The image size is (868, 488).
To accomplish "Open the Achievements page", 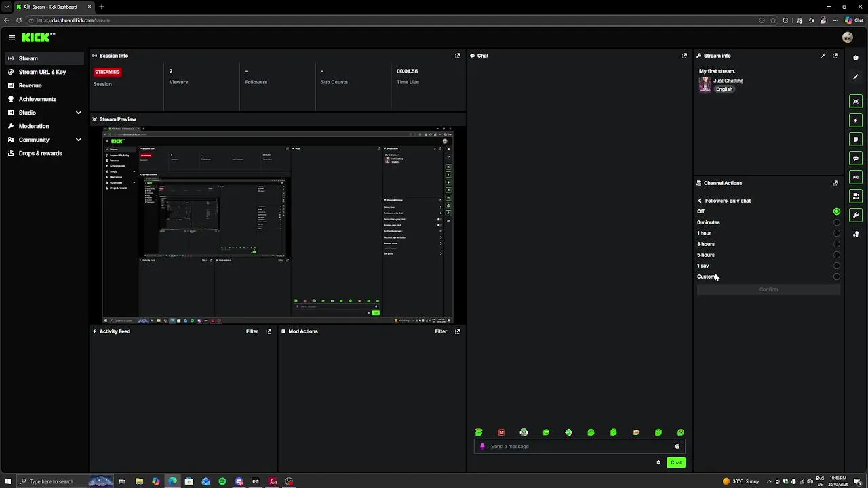I will (44, 99).
